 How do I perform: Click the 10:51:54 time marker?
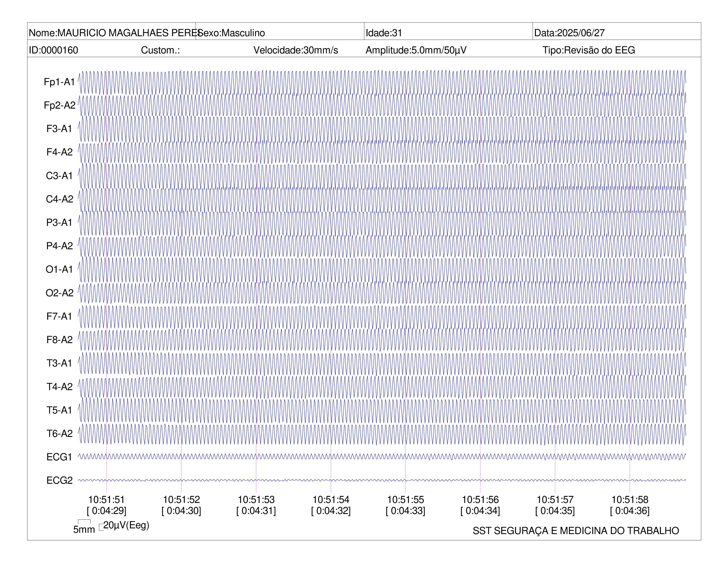[x=331, y=500]
